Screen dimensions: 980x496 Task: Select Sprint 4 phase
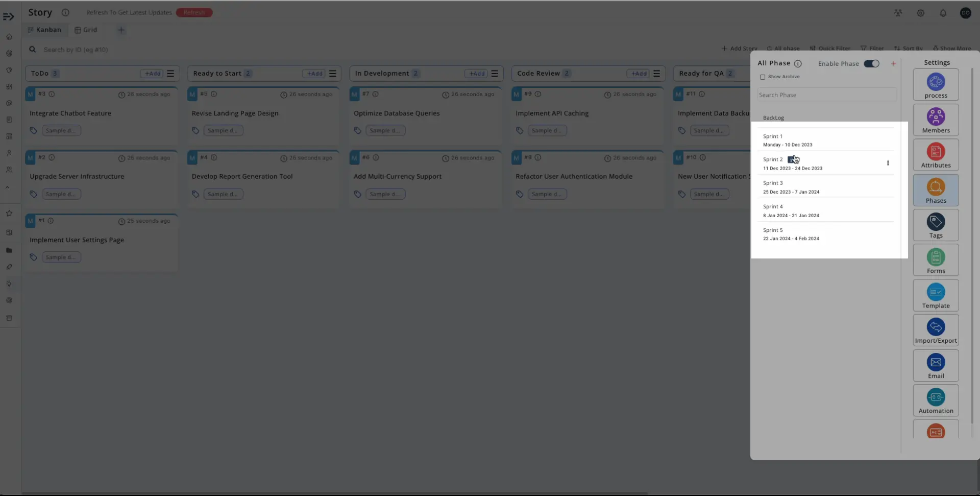(826, 210)
